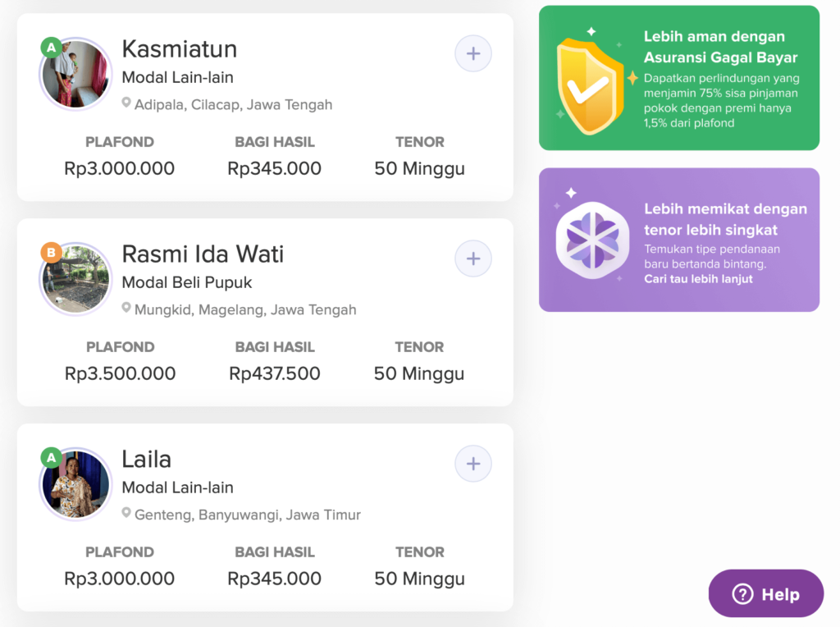Click Kasmiatun's profile photo
This screenshot has height=627, width=840.
[75, 72]
